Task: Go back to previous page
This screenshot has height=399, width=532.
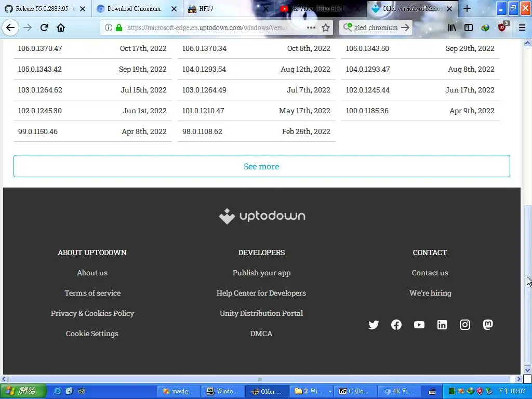Action: [x=10, y=28]
